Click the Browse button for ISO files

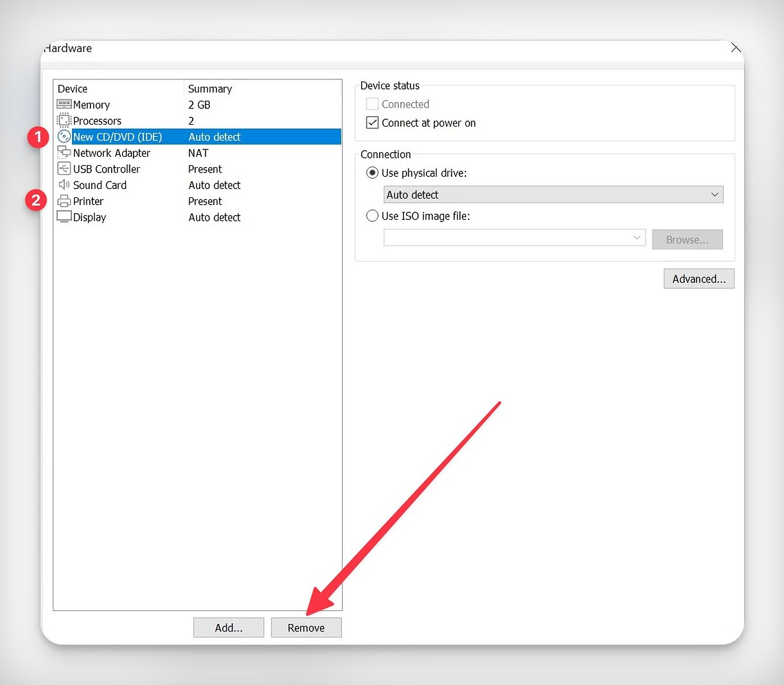687,239
